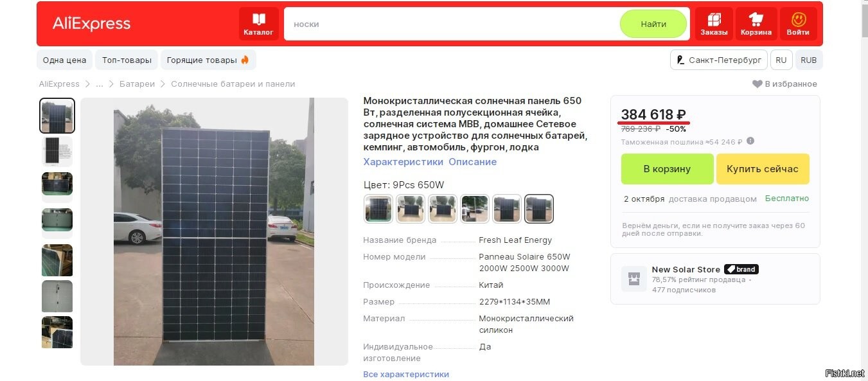
Task: Click the New Solar Store shop icon
Action: pyautogui.click(x=634, y=279)
